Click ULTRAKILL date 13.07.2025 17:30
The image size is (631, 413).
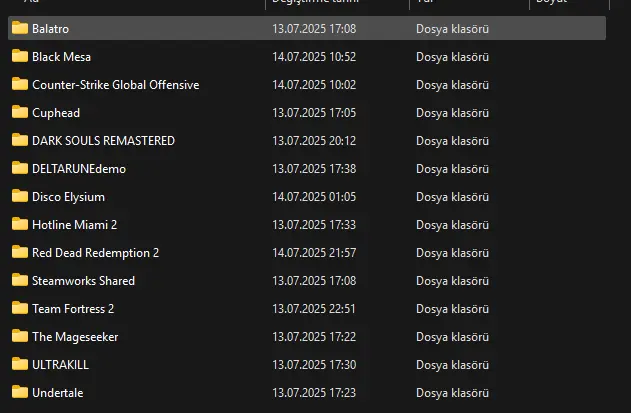(314, 365)
